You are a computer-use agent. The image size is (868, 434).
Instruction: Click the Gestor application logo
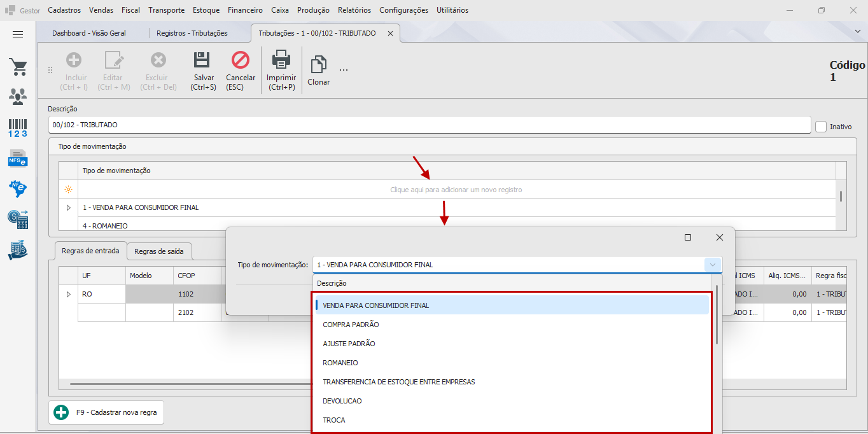pyautogui.click(x=10, y=10)
